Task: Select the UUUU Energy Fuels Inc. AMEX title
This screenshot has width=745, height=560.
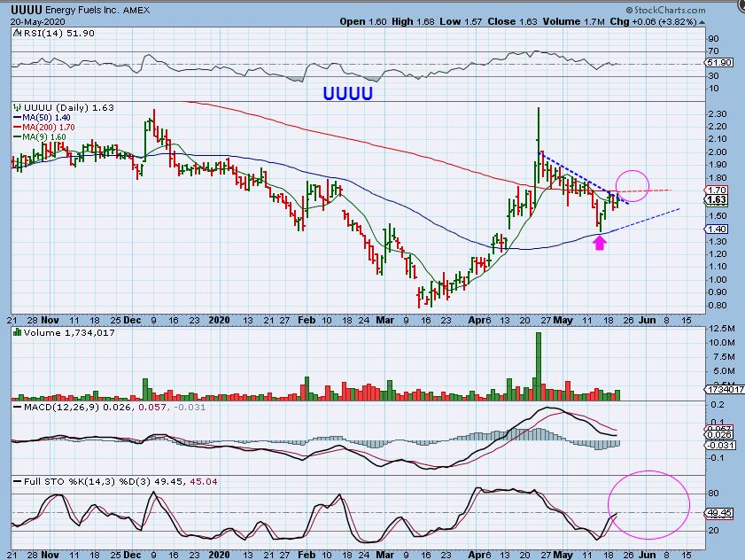Action: 81,10
